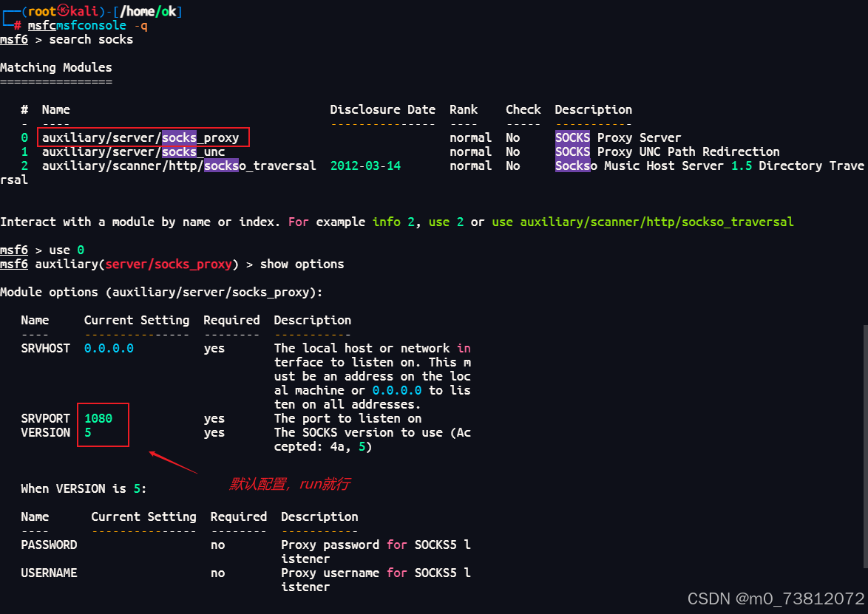This screenshot has width=868, height=614.
Task: Click the SRVHOST option name
Action: (x=45, y=349)
